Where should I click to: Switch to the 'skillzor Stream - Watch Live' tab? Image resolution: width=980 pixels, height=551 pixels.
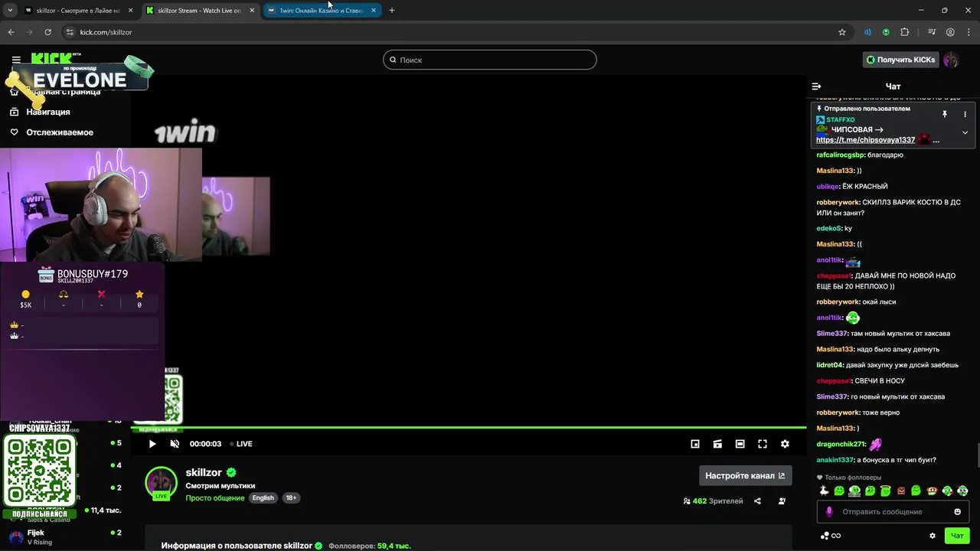coord(199,11)
